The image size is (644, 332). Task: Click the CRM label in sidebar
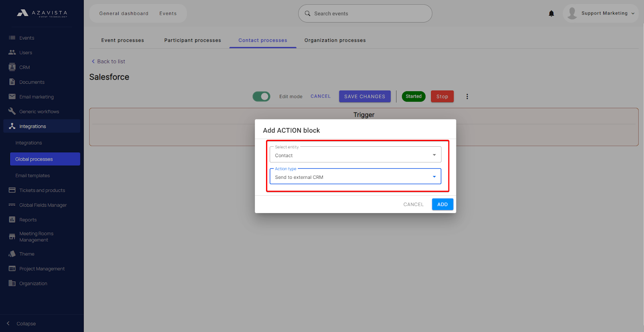click(x=25, y=67)
